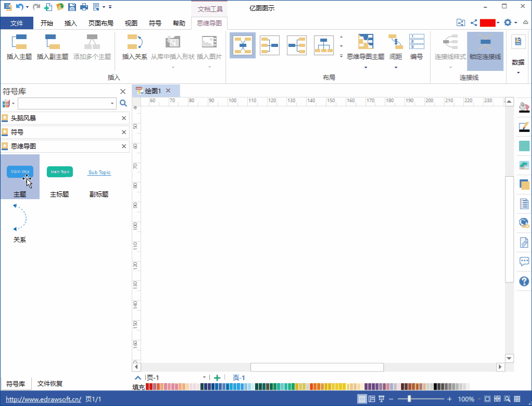Switch to 文件恢复 tab at bottom

[x=50, y=384]
